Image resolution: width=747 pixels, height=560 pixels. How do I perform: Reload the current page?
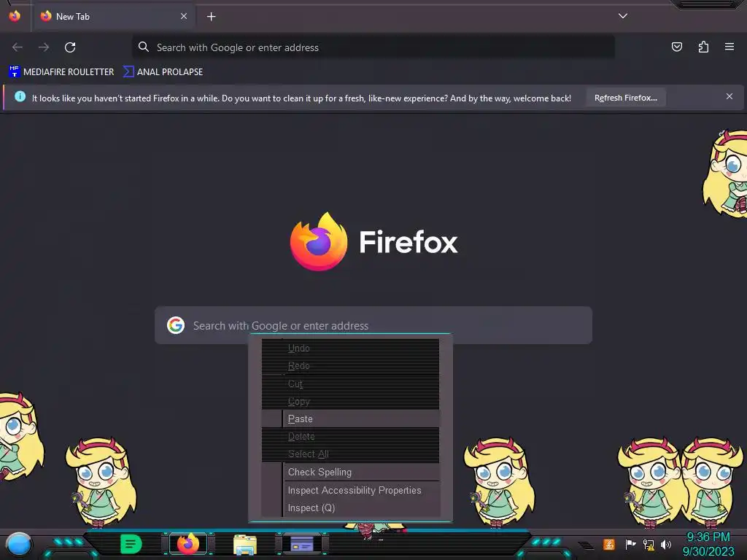(x=70, y=47)
